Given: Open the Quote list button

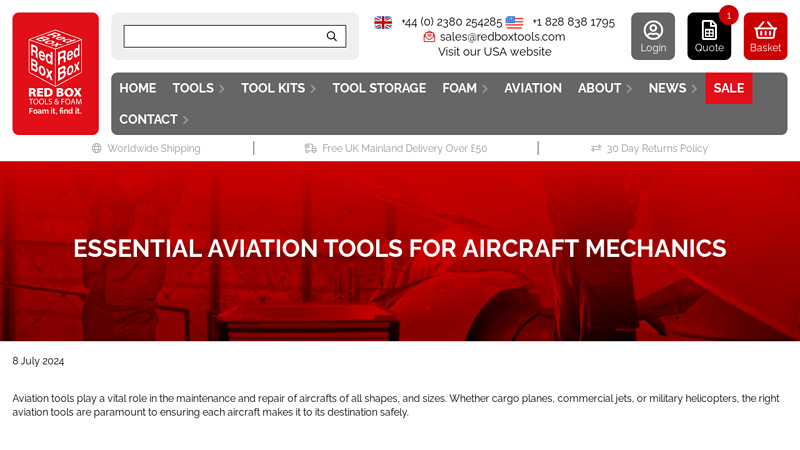Looking at the screenshot, I should (x=709, y=36).
